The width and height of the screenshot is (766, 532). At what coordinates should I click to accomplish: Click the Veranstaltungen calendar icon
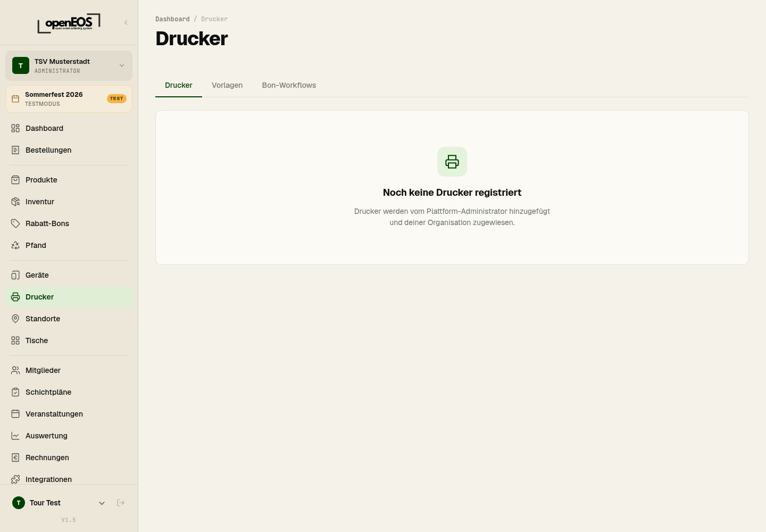(x=15, y=414)
